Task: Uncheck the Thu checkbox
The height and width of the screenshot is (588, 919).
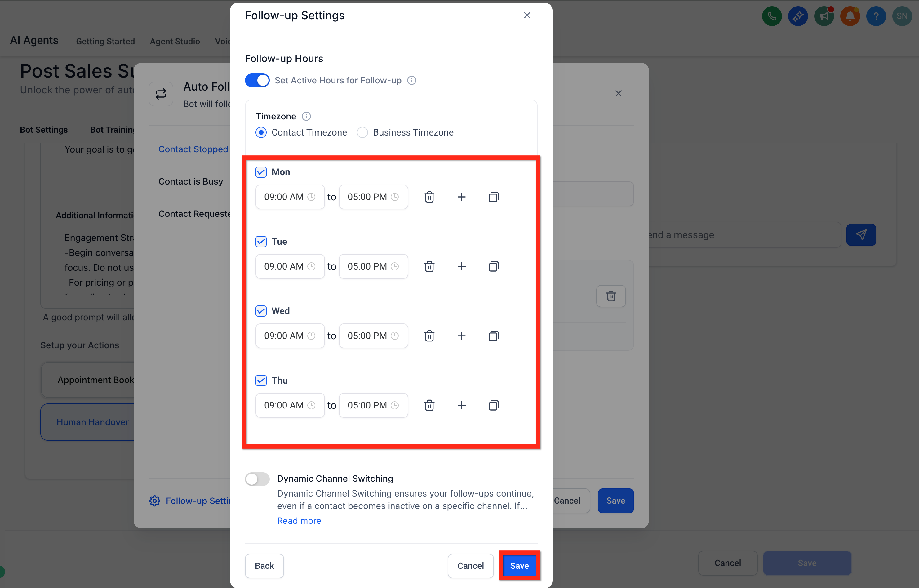Action: point(261,381)
